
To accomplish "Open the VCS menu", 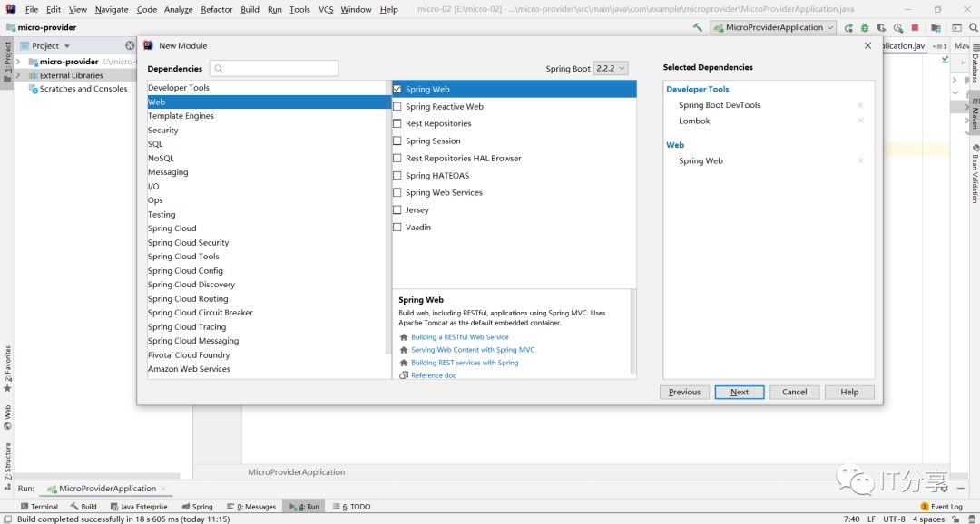I will (x=326, y=9).
